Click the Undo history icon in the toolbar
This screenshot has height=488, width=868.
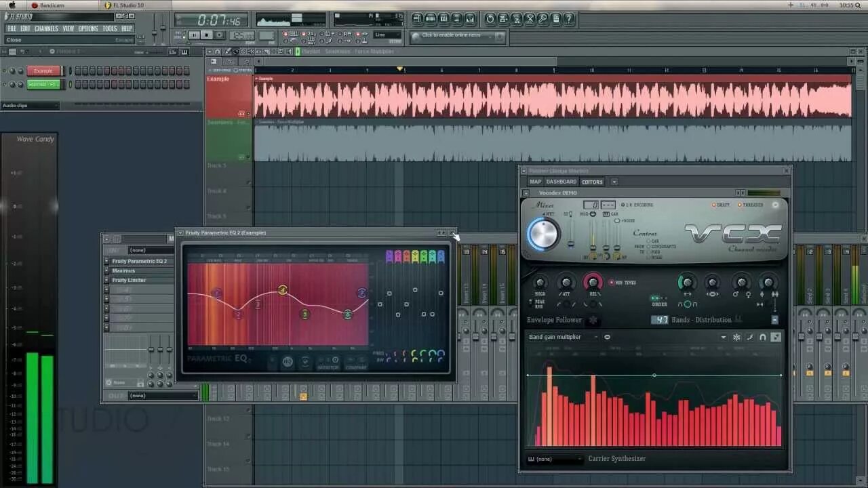pos(491,19)
